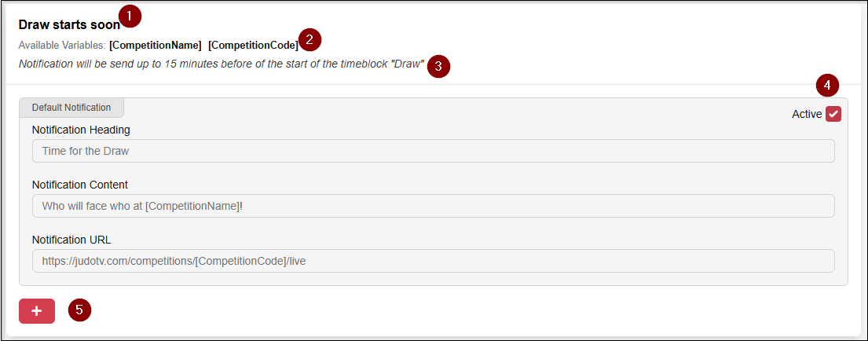Click the annotation marker number 1
Screen dimensions: 868x341
[130, 16]
